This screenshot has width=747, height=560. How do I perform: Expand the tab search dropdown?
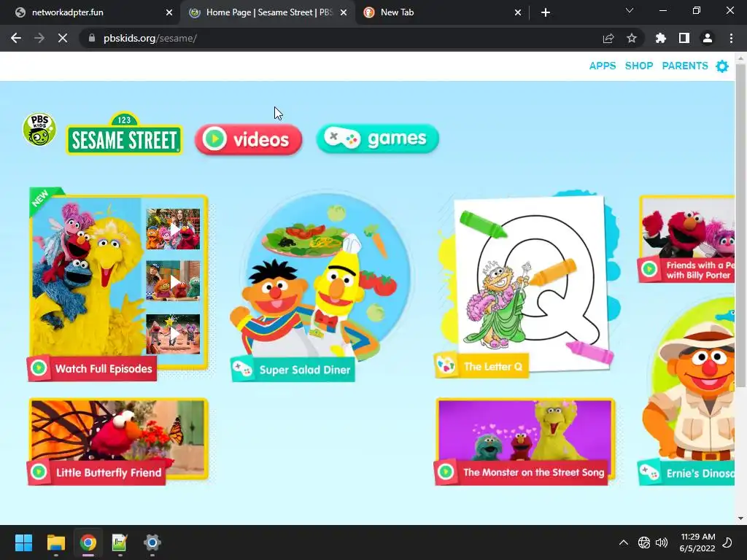tap(630, 10)
